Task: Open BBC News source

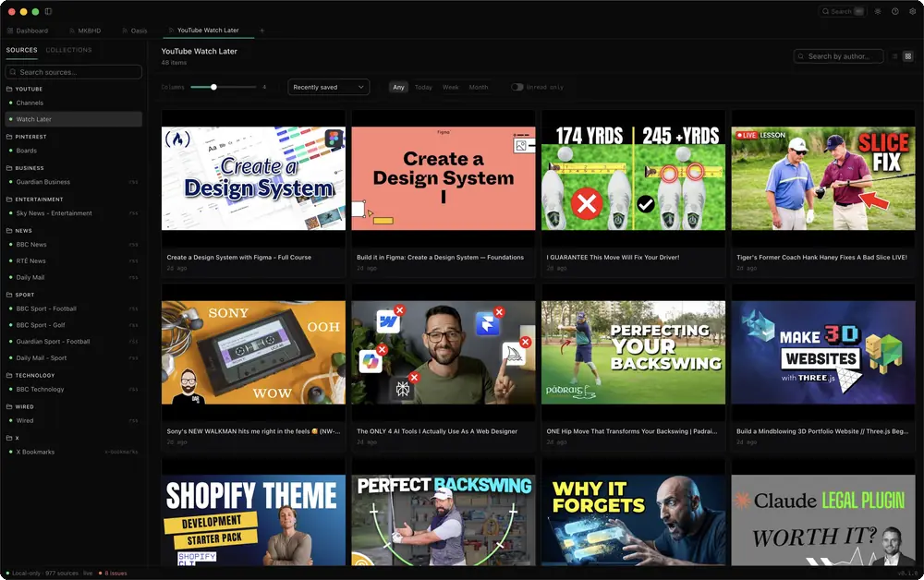Action: (x=74, y=245)
